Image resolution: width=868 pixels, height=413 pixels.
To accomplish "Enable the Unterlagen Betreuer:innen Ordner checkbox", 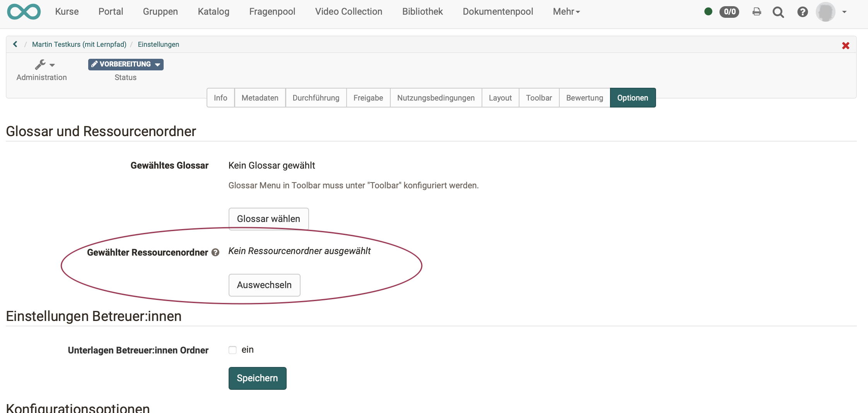I will [x=232, y=350].
